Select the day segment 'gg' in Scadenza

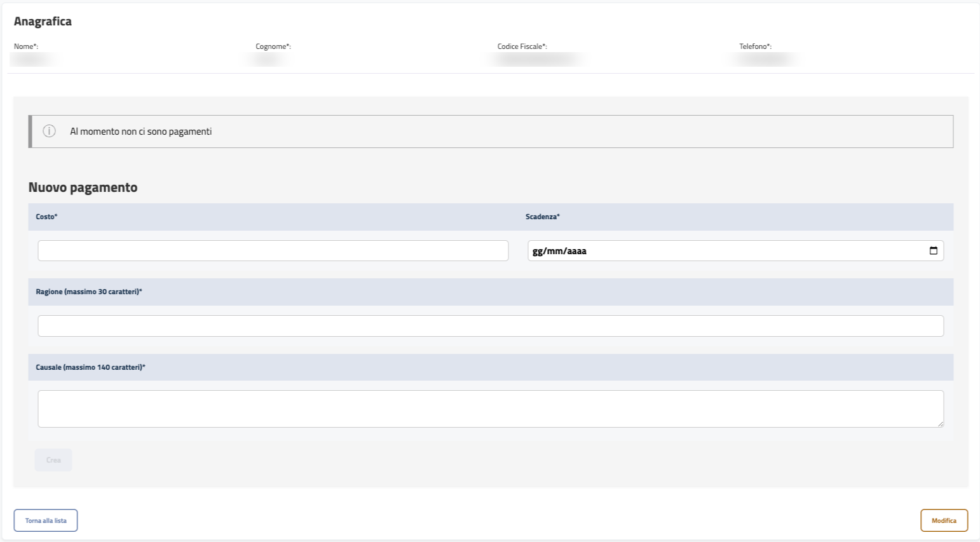pyautogui.click(x=538, y=251)
